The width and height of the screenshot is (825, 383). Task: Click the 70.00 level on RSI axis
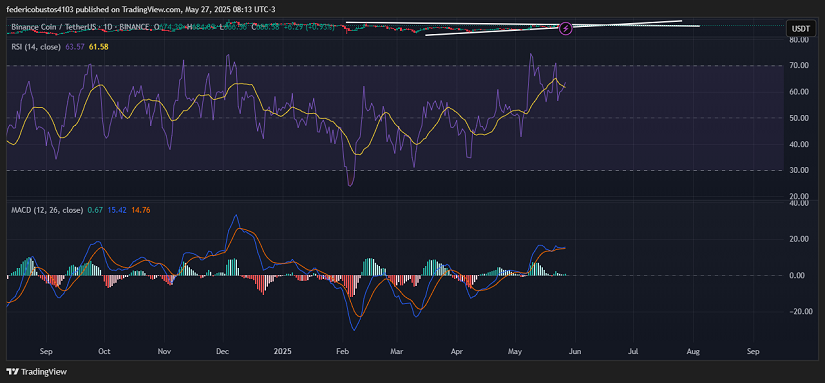pyautogui.click(x=800, y=66)
